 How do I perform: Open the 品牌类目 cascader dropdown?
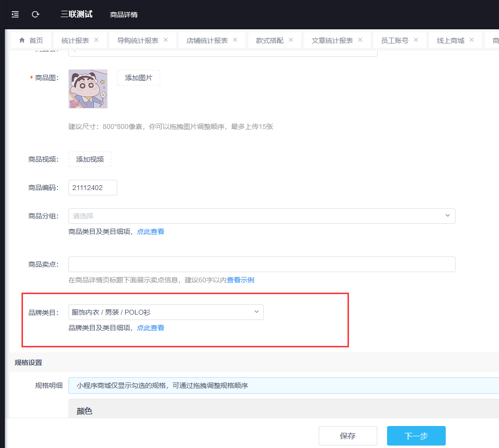(166, 312)
